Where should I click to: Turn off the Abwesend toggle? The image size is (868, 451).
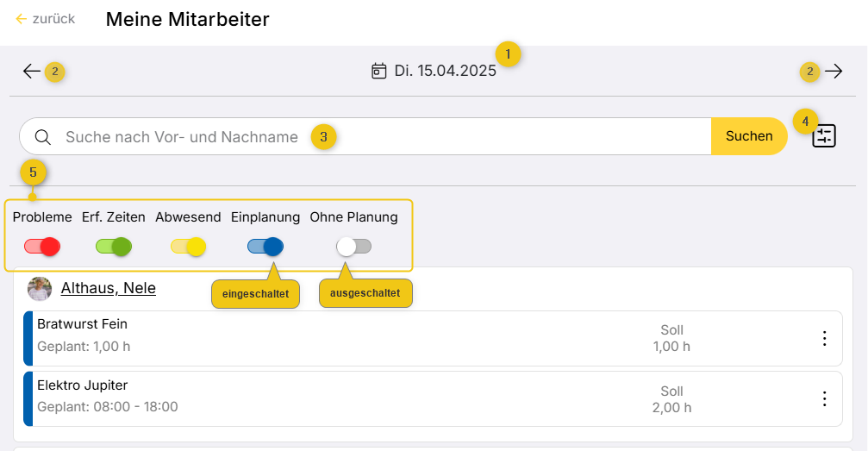point(188,247)
